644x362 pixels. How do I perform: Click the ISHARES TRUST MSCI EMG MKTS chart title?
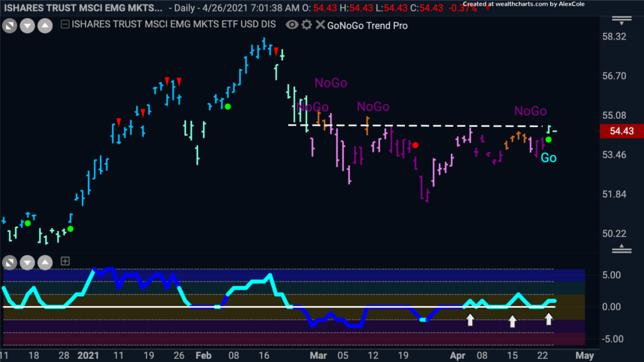click(x=83, y=8)
